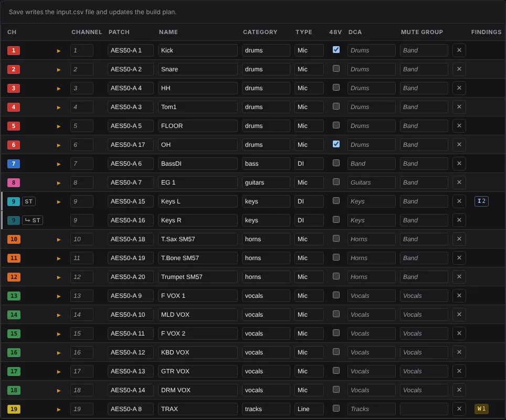Remove the F VOX 1 row
The image size is (506, 420).
tap(459, 296)
